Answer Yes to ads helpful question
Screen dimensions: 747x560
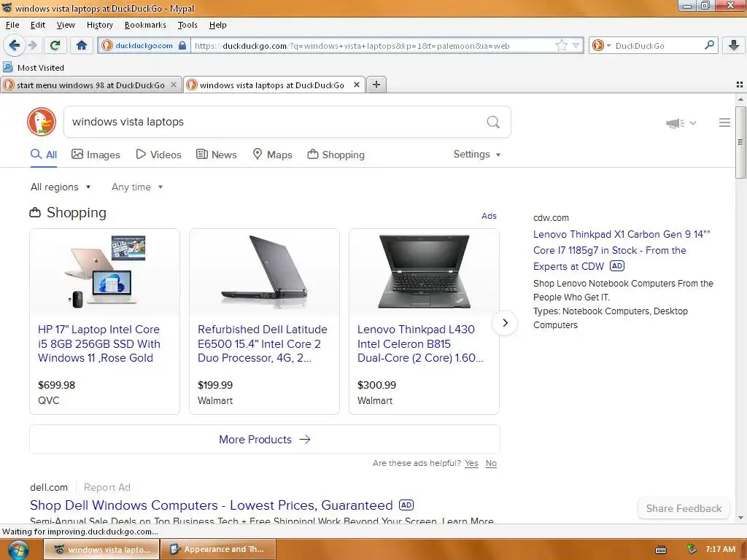coord(471,463)
